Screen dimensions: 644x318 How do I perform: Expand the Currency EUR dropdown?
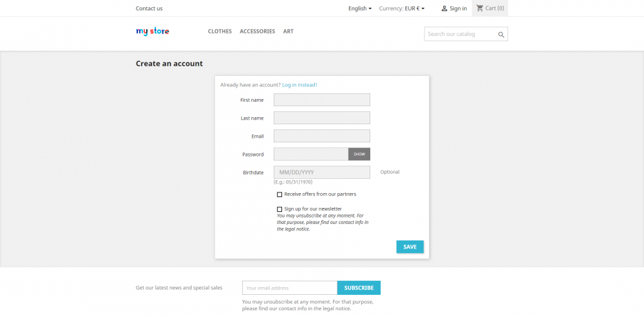pyautogui.click(x=402, y=8)
